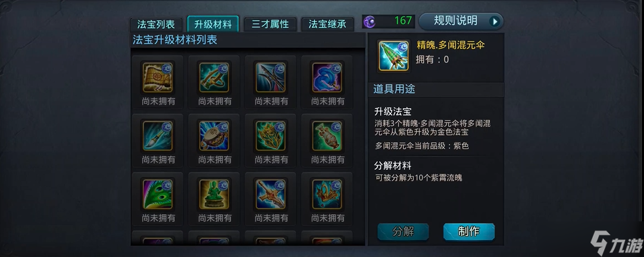Screen dimensions: 644x257
Task: Click the 多闻混元伞 item thumbnail
Action: (393, 57)
